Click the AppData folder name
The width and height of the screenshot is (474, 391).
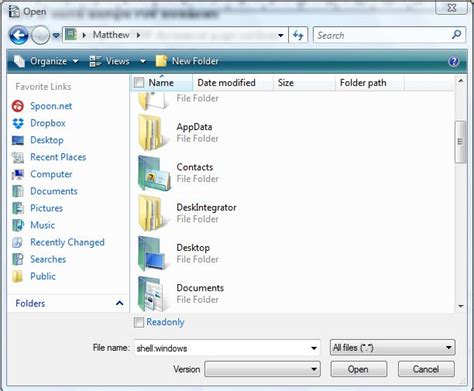point(194,127)
